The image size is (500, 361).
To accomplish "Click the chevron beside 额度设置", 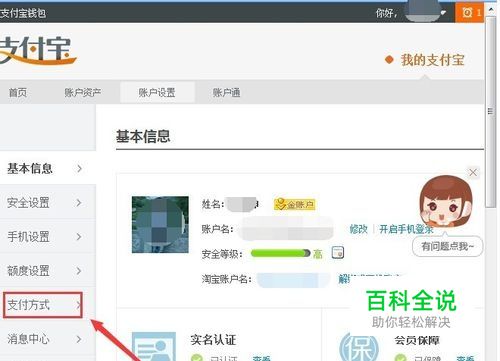I will pyautogui.click(x=79, y=271).
